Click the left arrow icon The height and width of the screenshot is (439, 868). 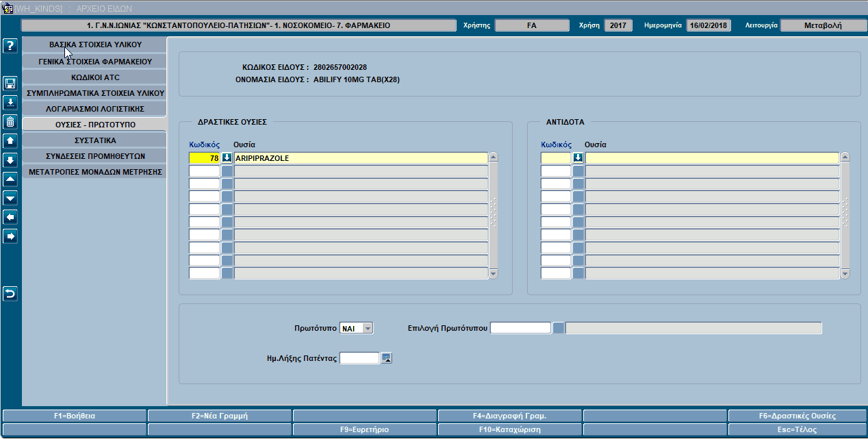10,217
